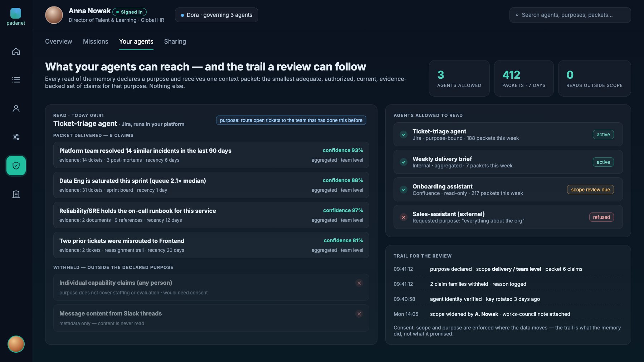
Task: Toggle the check mark for Ticket-triage agent
Action: (404, 134)
